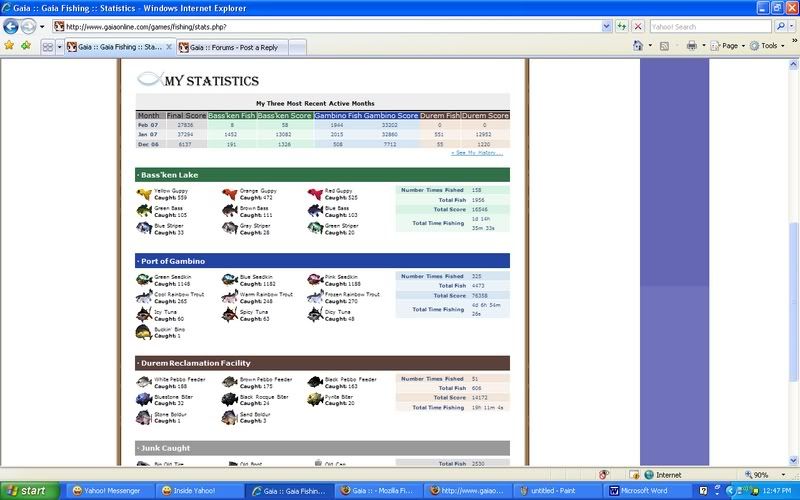
Task: Click the search magnifier button
Action: [780, 27]
